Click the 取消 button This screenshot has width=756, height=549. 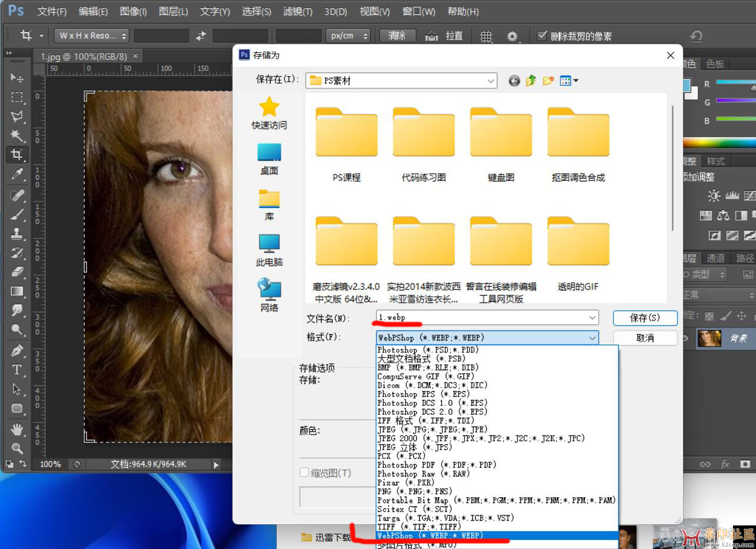pyautogui.click(x=645, y=338)
